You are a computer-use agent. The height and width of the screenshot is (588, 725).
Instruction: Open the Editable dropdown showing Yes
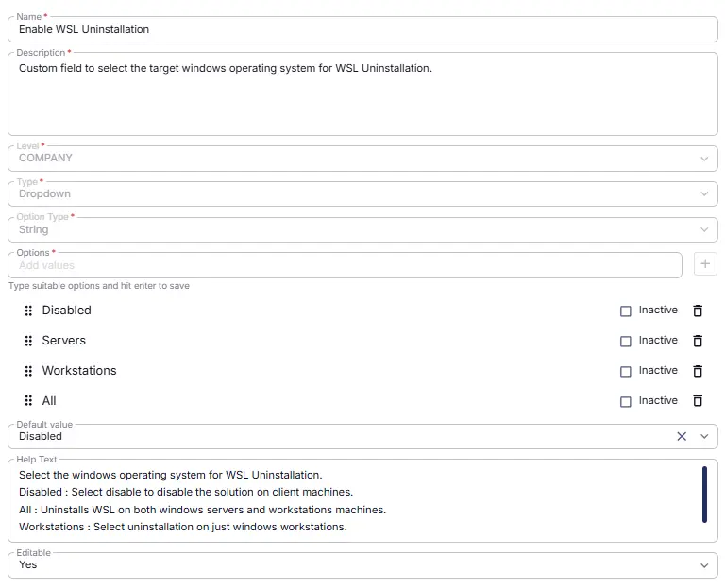(x=362, y=565)
